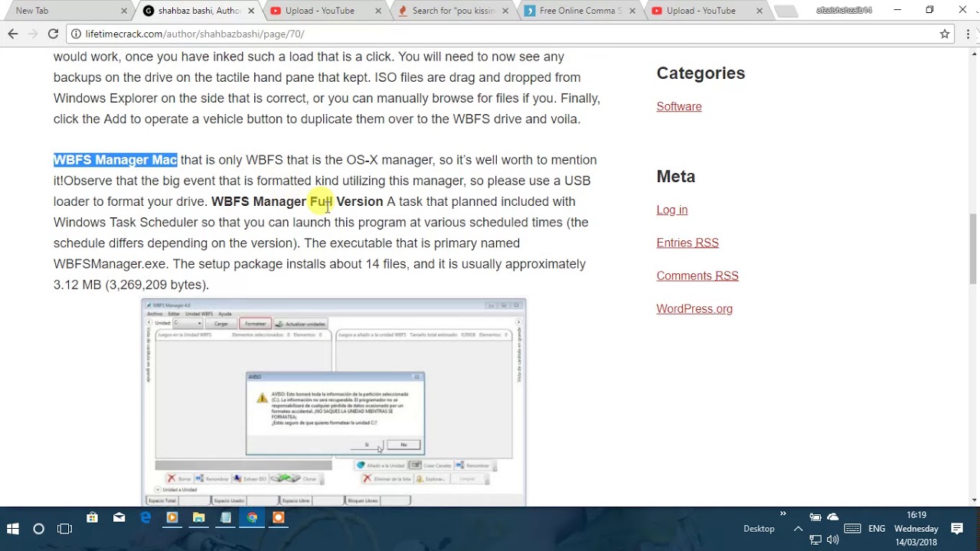Open the network status tray icon

click(x=815, y=540)
